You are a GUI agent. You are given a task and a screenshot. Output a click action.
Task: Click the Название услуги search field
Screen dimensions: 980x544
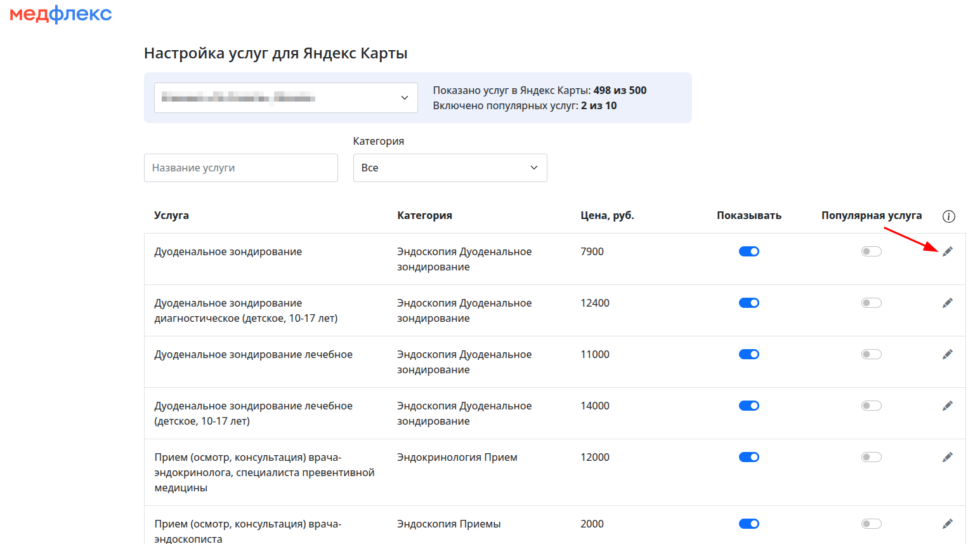[240, 168]
